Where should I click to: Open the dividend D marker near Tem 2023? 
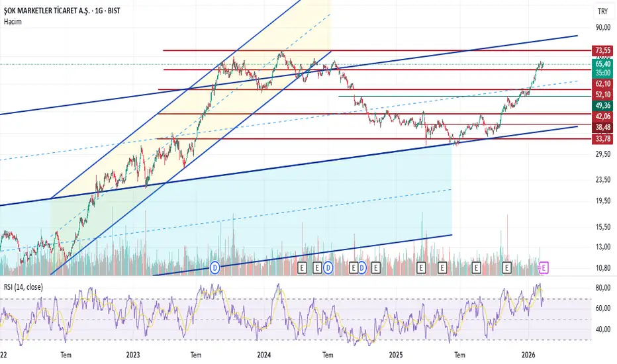pos(214,268)
